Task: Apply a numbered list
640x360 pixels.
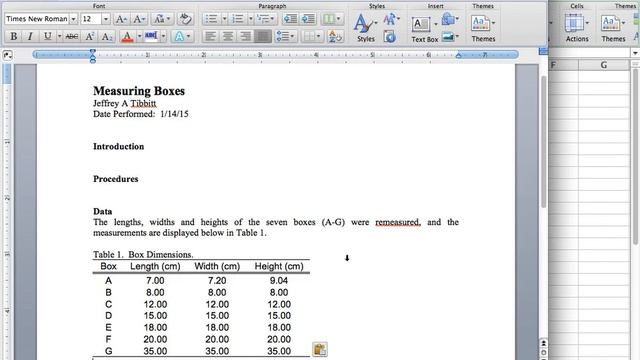Action: tap(237, 19)
